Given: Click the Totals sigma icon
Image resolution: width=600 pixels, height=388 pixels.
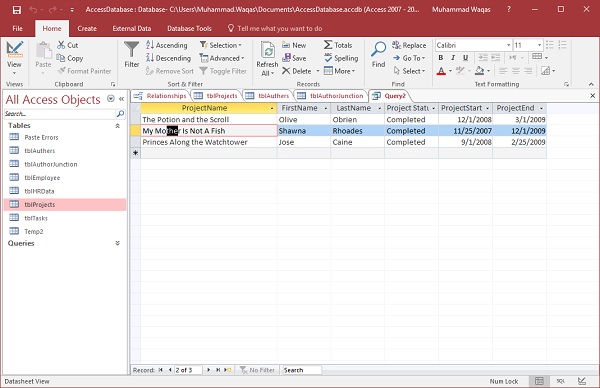Looking at the screenshot, I should point(328,45).
